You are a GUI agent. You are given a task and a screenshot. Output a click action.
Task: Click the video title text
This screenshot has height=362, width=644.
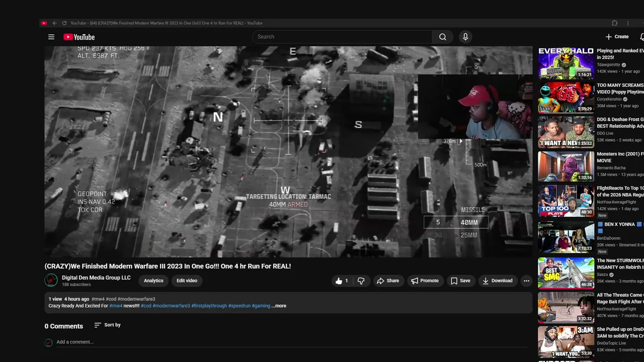point(168,266)
